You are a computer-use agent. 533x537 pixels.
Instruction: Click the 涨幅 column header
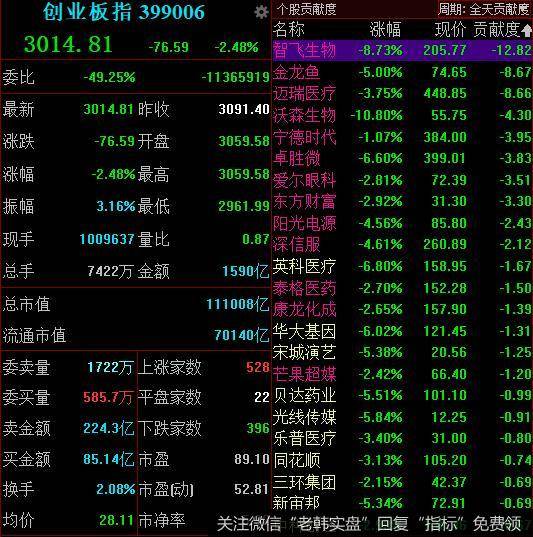(x=385, y=29)
